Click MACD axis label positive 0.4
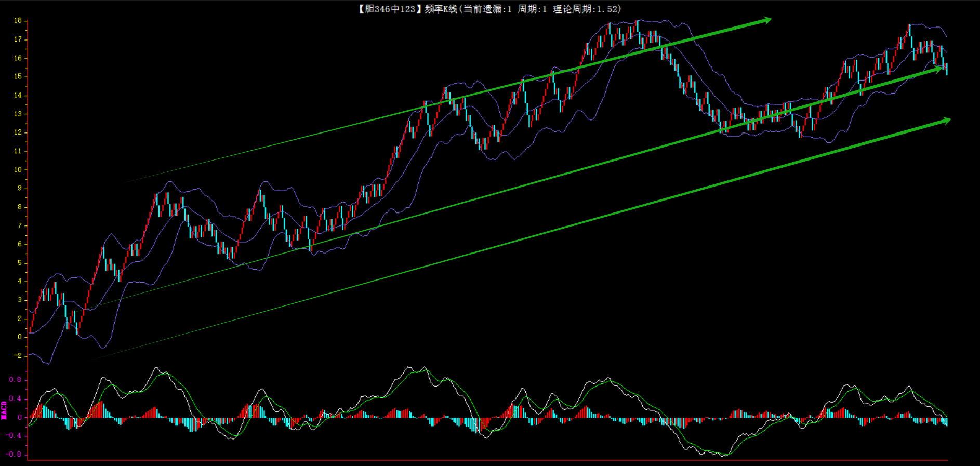The width and height of the screenshot is (980, 466). coord(16,398)
